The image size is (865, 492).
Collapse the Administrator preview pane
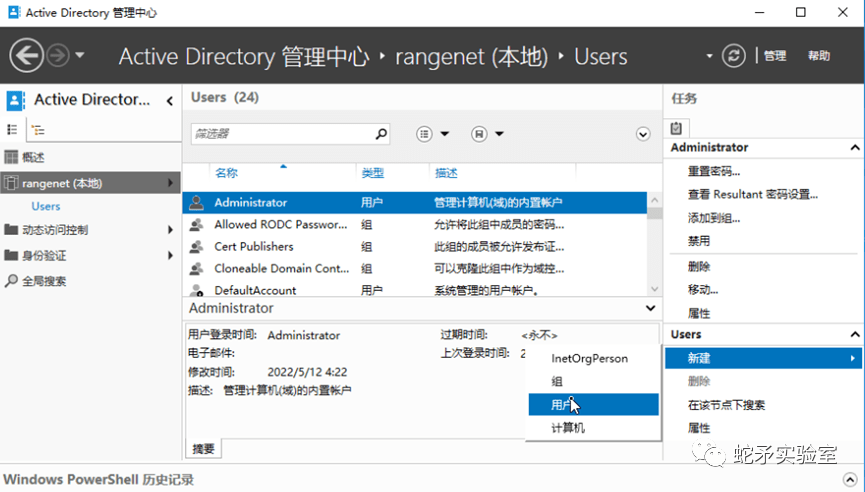click(650, 308)
